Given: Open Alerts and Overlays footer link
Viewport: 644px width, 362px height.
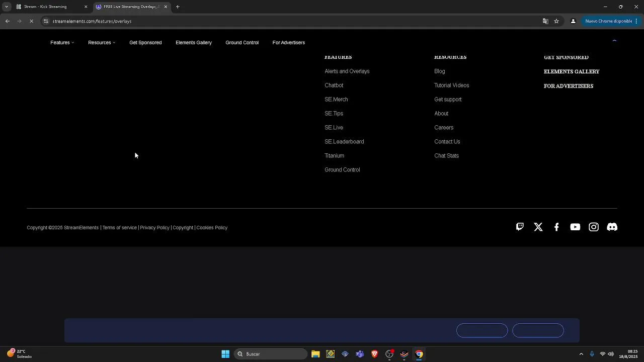Looking at the screenshot, I should click(347, 71).
